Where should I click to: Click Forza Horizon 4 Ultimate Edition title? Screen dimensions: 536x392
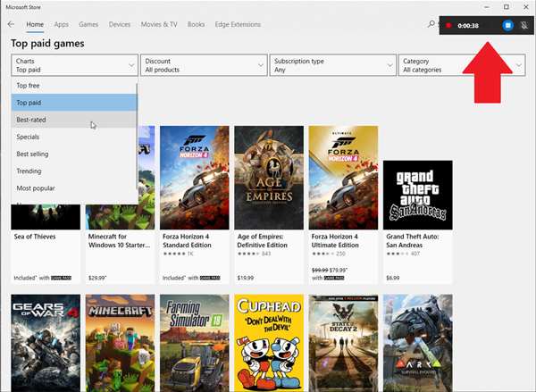click(x=335, y=240)
